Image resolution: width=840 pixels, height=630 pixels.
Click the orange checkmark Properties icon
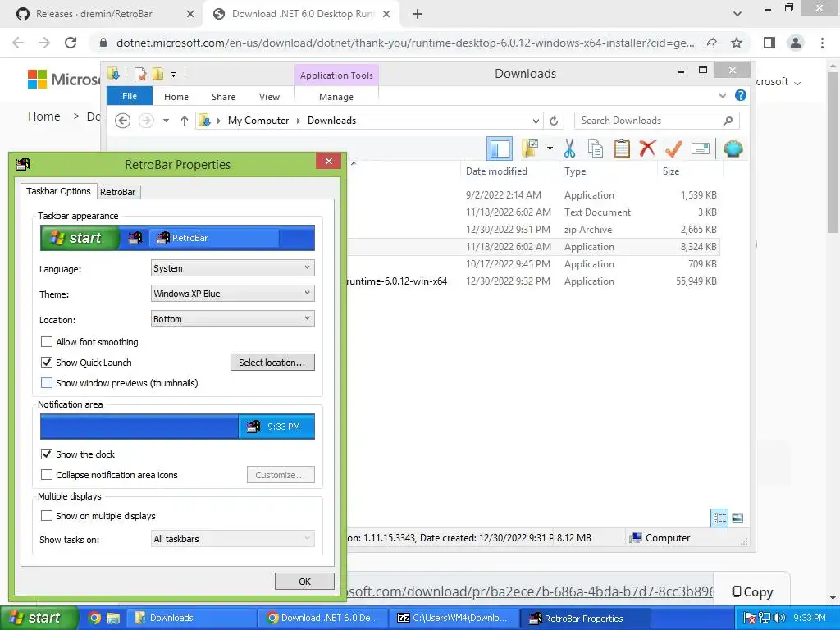click(x=673, y=148)
